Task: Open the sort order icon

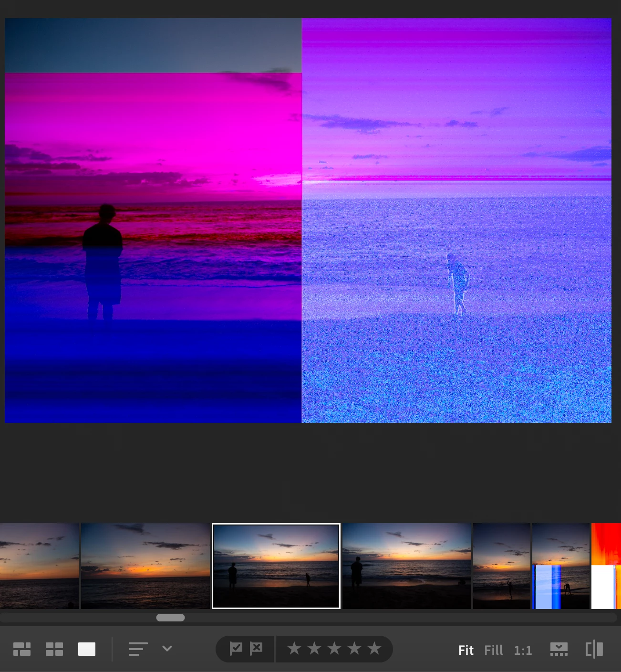Action: click(x=138, y=649)
